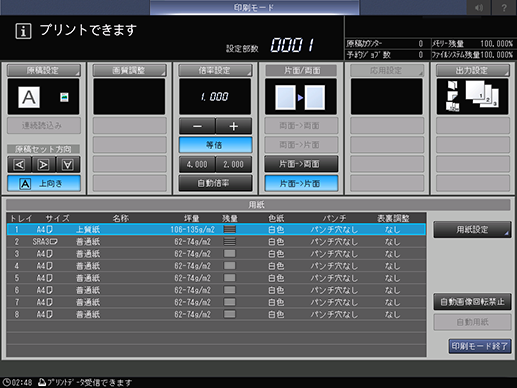Open 応用設定 panel
Image resolution: width=517 pixels, height=388 pixels.
[x=387, y=70]
